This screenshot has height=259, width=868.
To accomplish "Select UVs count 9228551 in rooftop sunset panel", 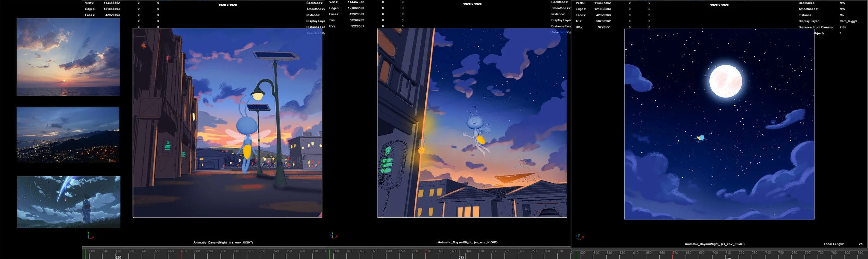I will tap(358, 26).
